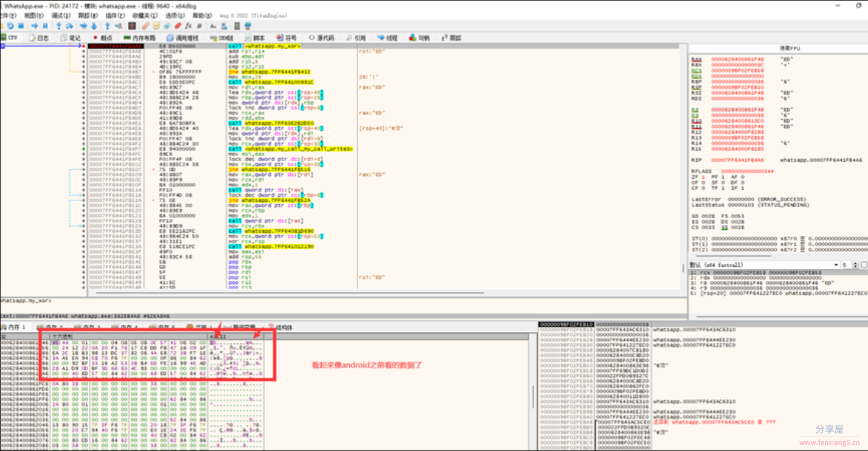Click the Trace Into toolbar icon
Image resolution: width=868 pixels, height=451 pixels.
tap(83, 26)
